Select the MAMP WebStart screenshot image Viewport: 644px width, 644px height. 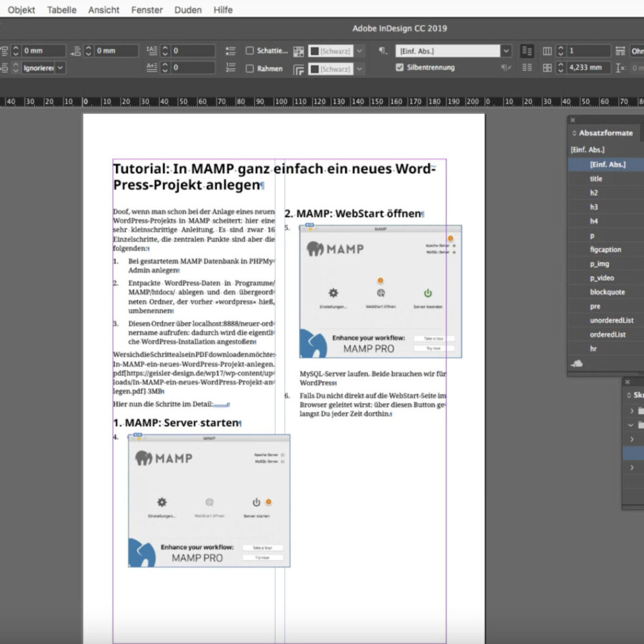click(x=381, y=292)
